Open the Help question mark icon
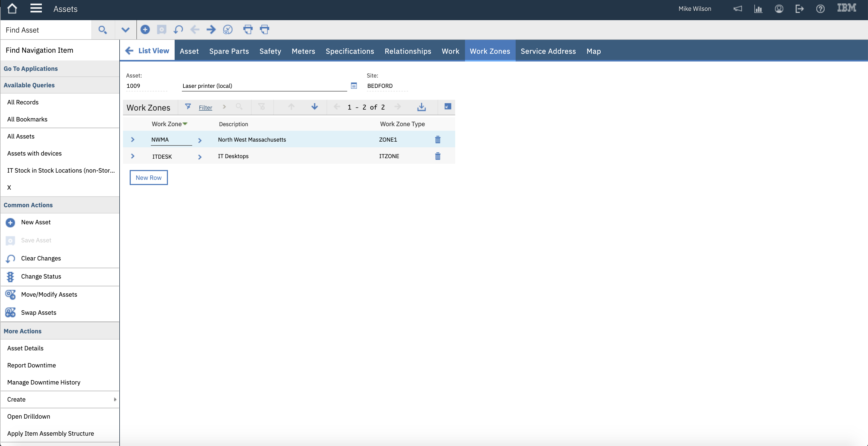 click(x=820, y=9)
